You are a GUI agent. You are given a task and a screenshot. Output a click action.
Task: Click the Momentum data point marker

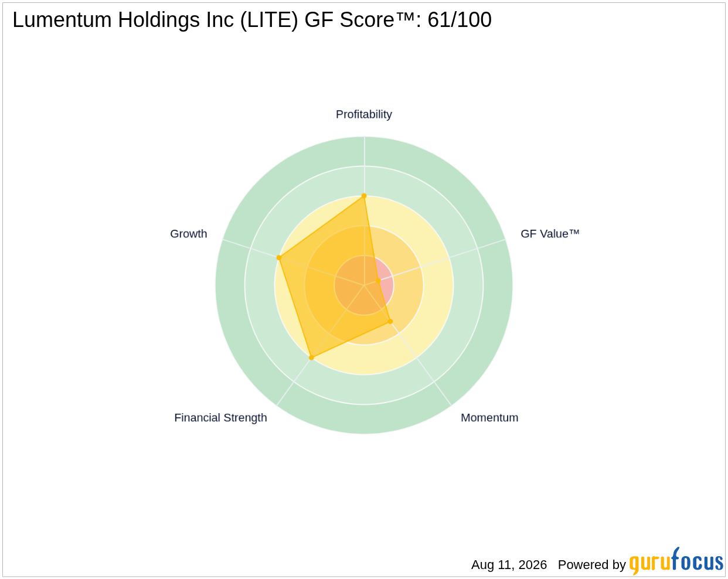pyautogui.click(x=390, y=321)
